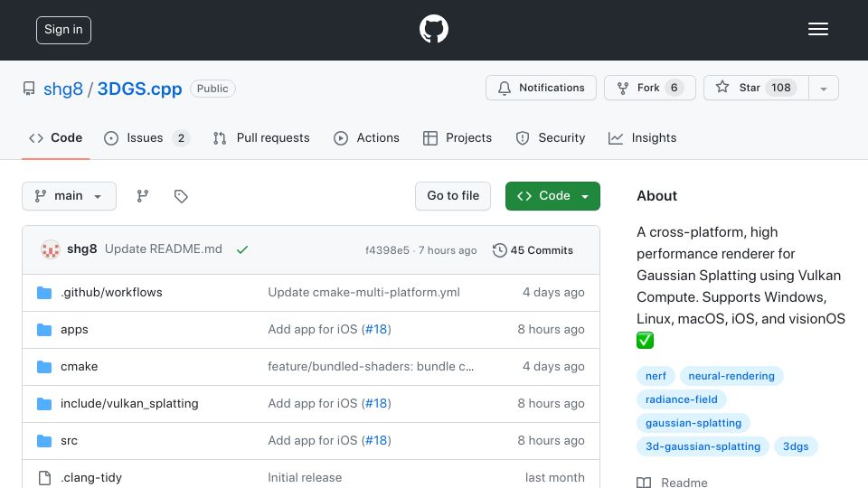Click the .github/workflows folder icon
The image size is (868, 488).
click(x=44, y=293)
